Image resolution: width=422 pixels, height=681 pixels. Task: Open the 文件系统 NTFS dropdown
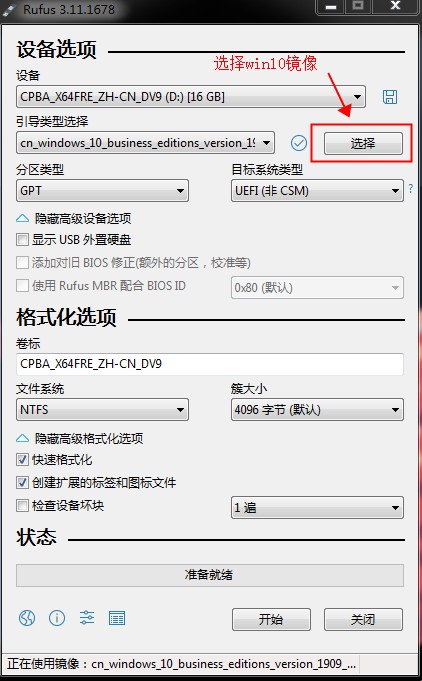tap(102, 410)
